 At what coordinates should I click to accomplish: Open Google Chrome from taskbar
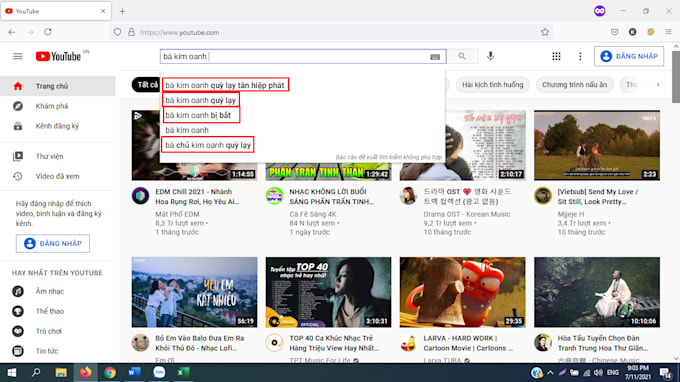pos(110,372)
